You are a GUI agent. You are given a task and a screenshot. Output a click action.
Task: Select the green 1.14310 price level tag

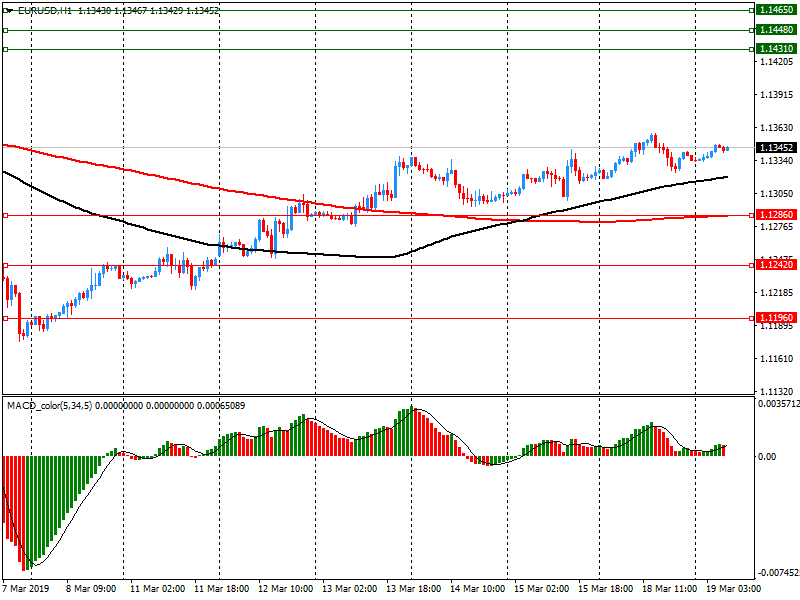click(775, 49)
